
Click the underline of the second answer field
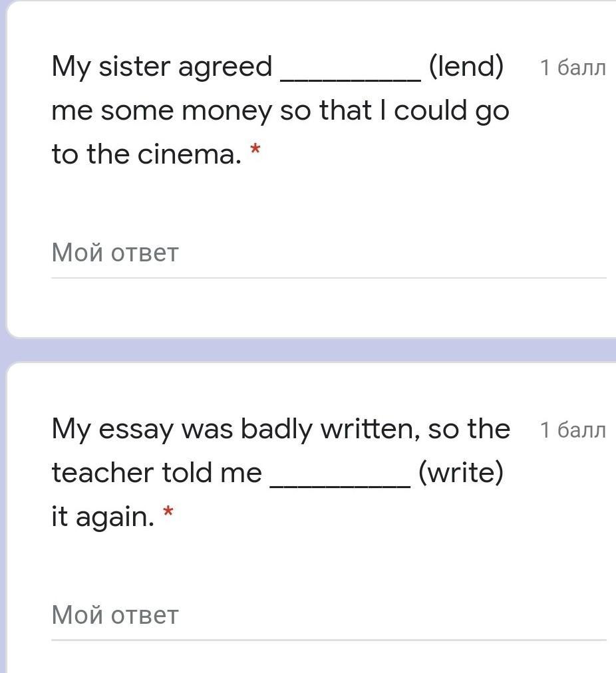329,640
